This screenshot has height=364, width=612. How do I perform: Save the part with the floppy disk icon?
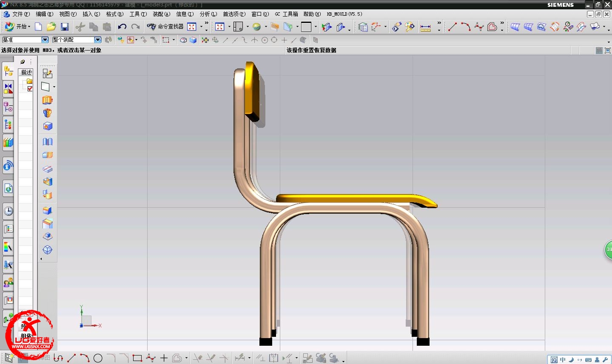click(65, 27)
